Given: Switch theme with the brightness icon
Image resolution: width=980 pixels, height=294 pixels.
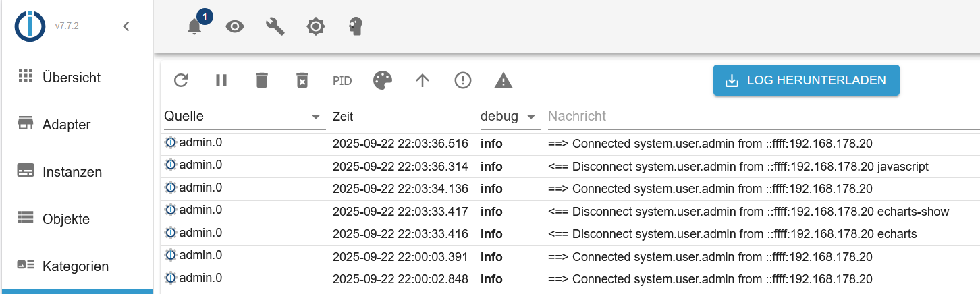Looking at the screenshot, I should click(315, 27).
